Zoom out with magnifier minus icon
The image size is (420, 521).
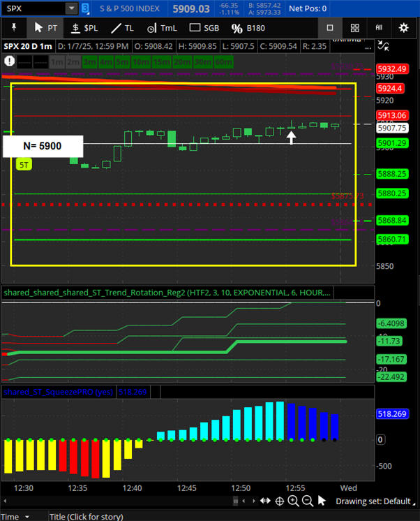[x=308, y=501]
